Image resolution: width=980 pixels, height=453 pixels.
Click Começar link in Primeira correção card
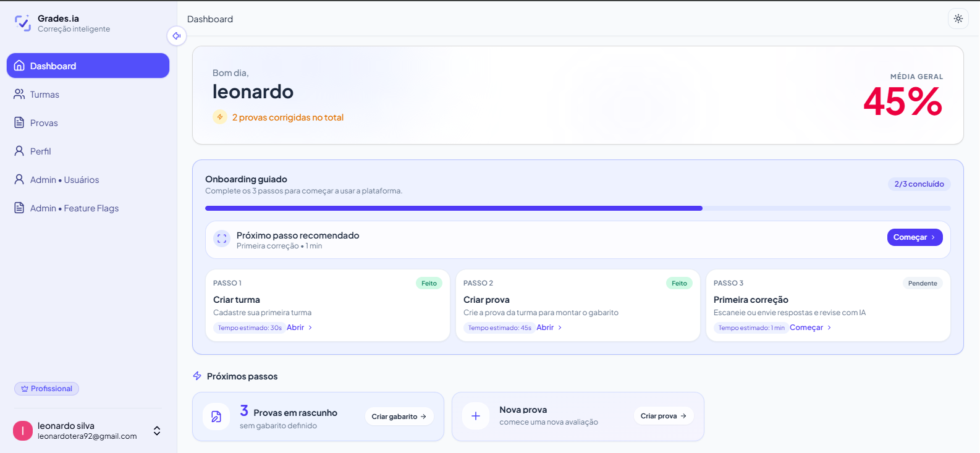(x=810, y=328)
